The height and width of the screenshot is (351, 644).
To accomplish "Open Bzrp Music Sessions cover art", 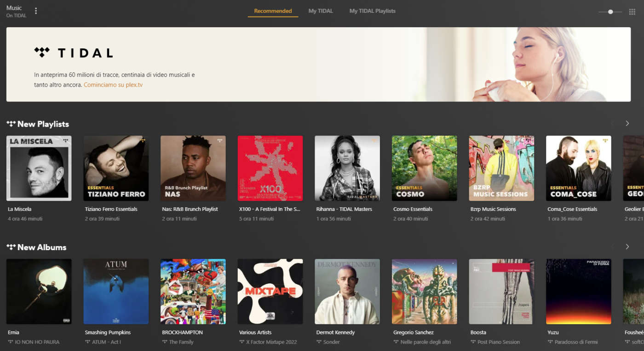I will tap(501, 168).
